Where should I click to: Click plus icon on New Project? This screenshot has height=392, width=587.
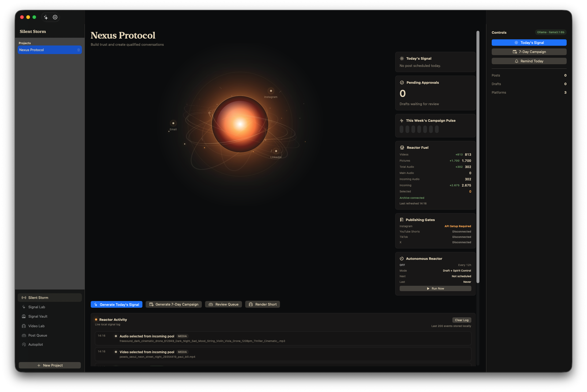39,366
